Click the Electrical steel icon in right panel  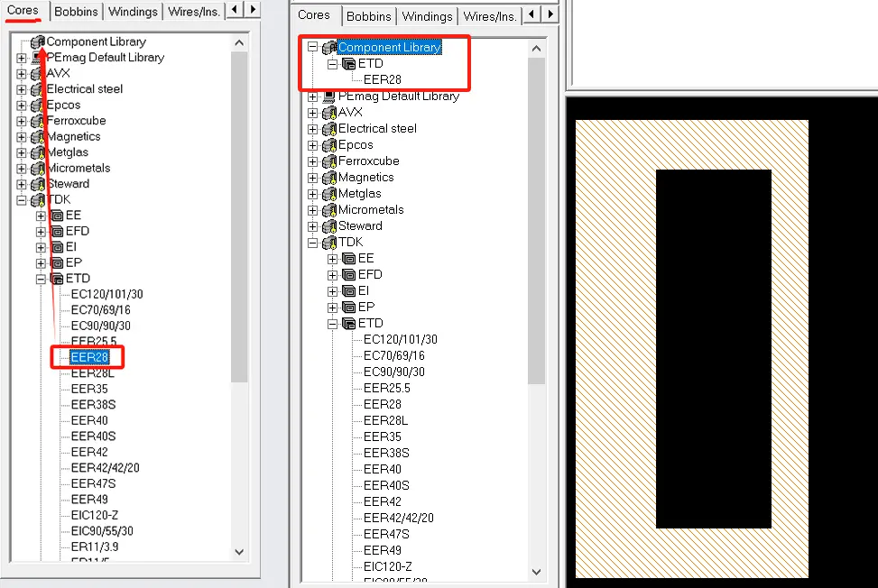click(329, 129)
